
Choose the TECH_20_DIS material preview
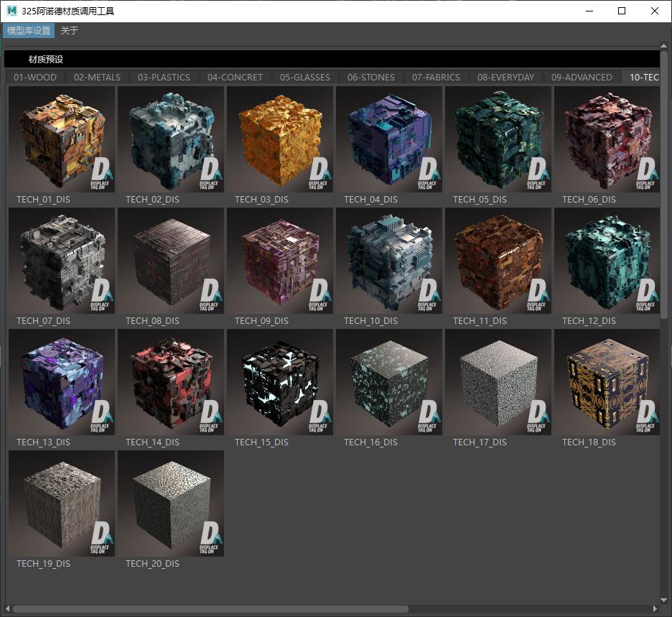click(x=171, y=504)
